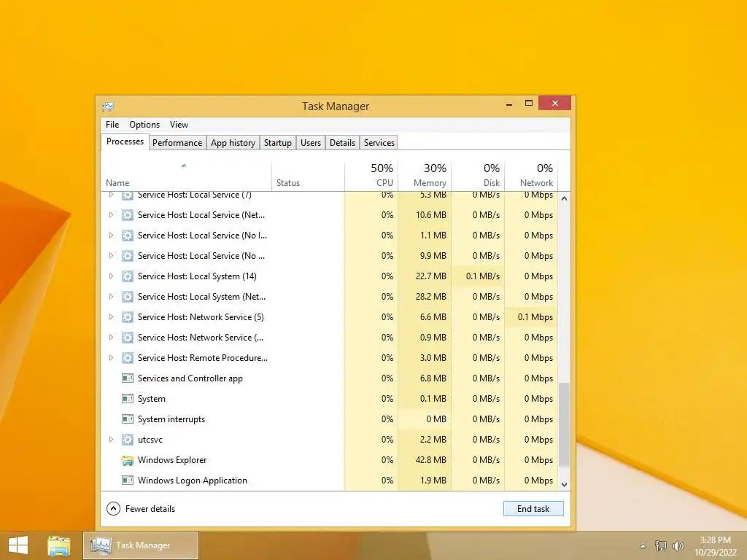Viewport: 747px width, 560px height.
Task: Click the 42.8 MB memory value
Action: click(430, 461)
